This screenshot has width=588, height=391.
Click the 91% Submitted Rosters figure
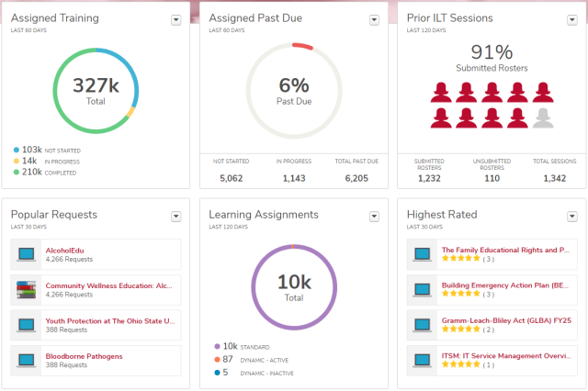click(x=492, y=51)
